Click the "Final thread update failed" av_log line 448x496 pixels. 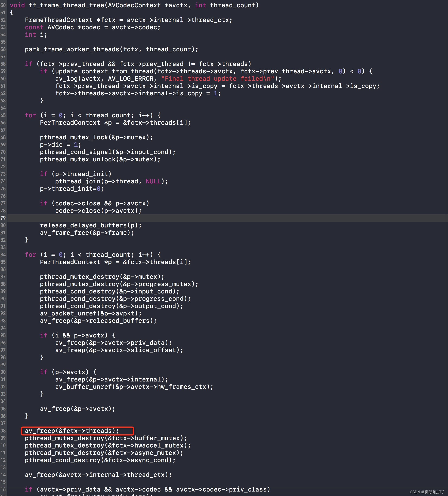point(168,79)
